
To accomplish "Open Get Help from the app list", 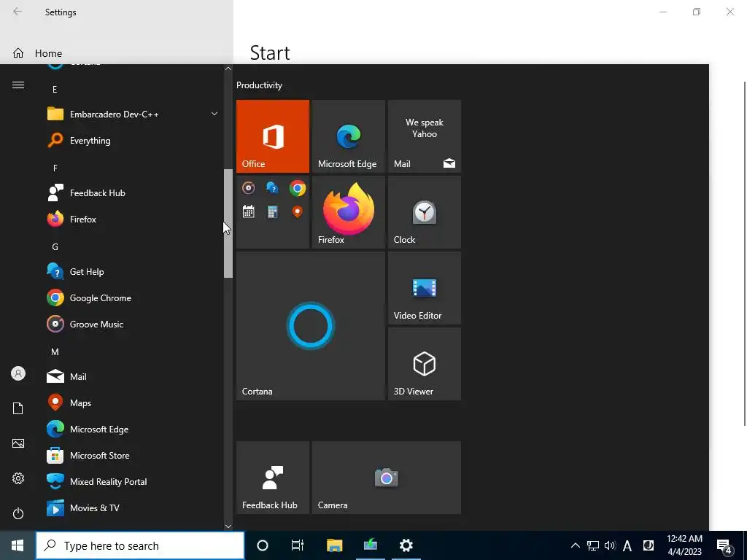I will click(133, 272).
